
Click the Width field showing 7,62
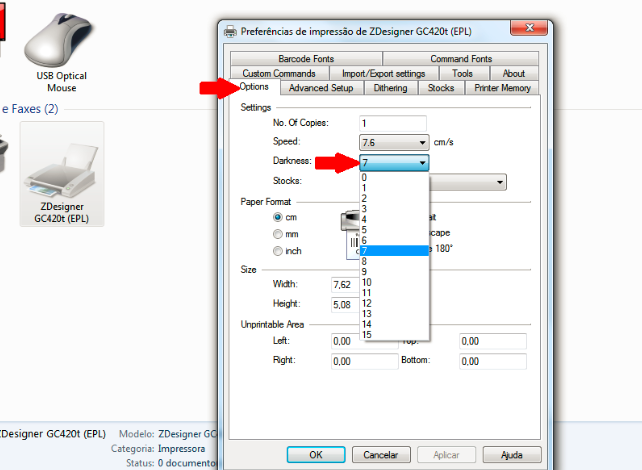(x=345, y=285)
